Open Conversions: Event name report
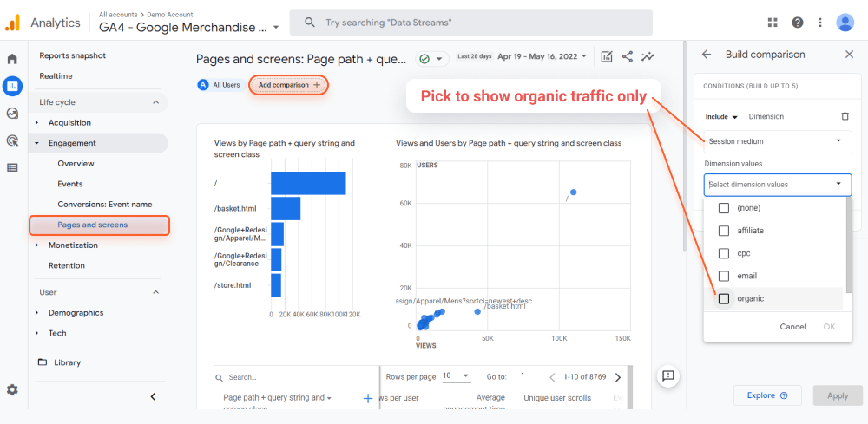 pos(105,205)
